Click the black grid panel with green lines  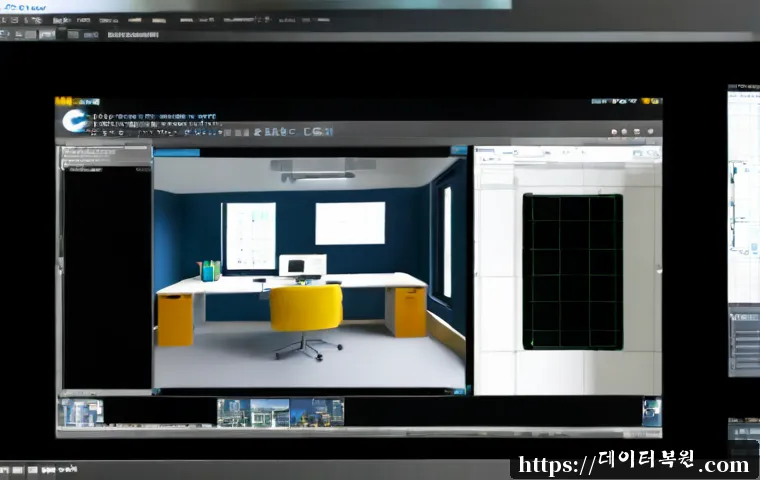pos(572,272)
